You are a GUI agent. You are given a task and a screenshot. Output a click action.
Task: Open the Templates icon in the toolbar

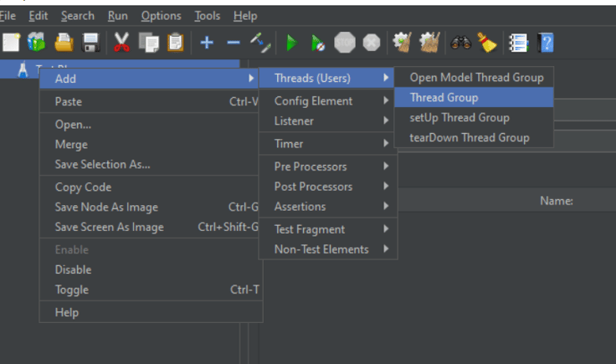coord(36,42)
